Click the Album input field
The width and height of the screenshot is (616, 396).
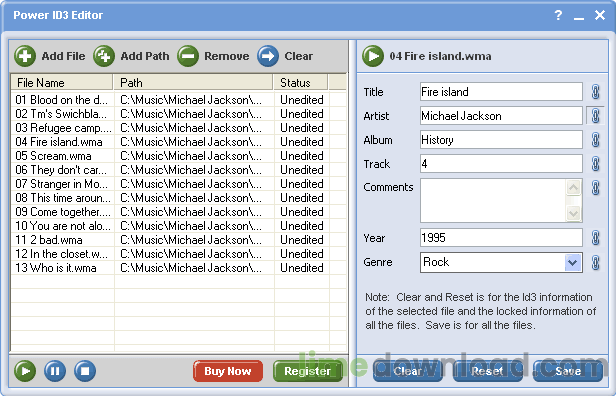(x=501, y=140)
